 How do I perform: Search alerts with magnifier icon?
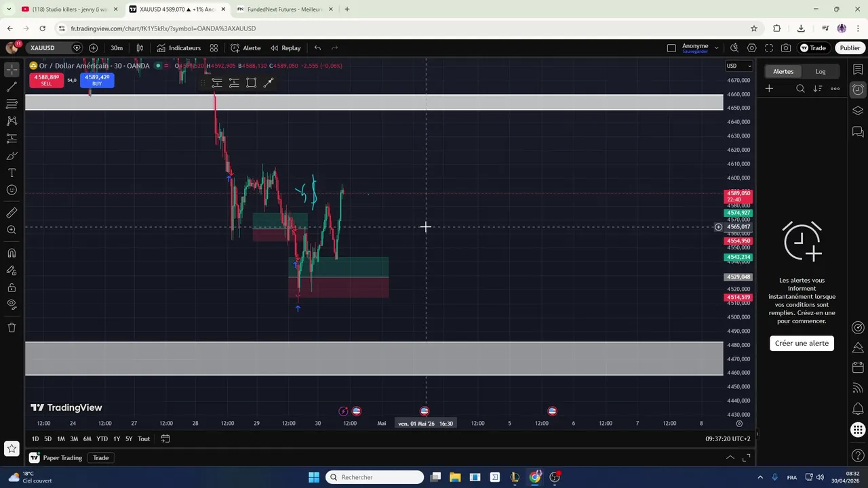(x=800, y=89)
